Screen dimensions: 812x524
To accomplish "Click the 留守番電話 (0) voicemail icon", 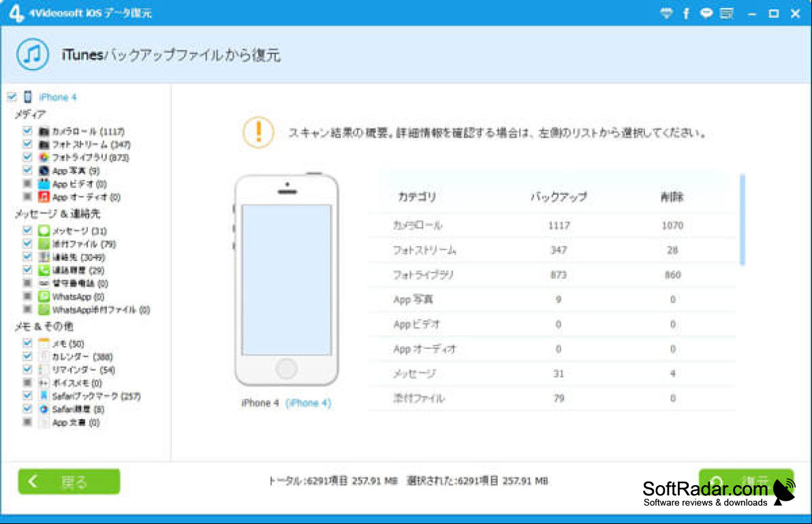I will [x=44, y=283].
